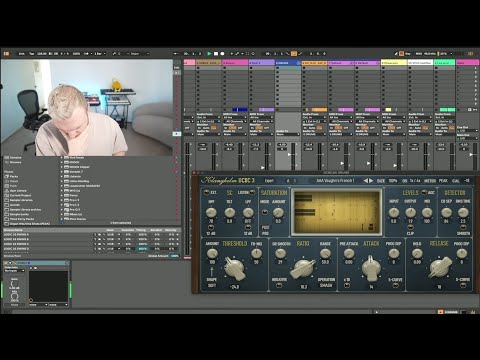480x360 pixels.
Task: Click the OPERATION SMASH selector
Action: [326, 282]
